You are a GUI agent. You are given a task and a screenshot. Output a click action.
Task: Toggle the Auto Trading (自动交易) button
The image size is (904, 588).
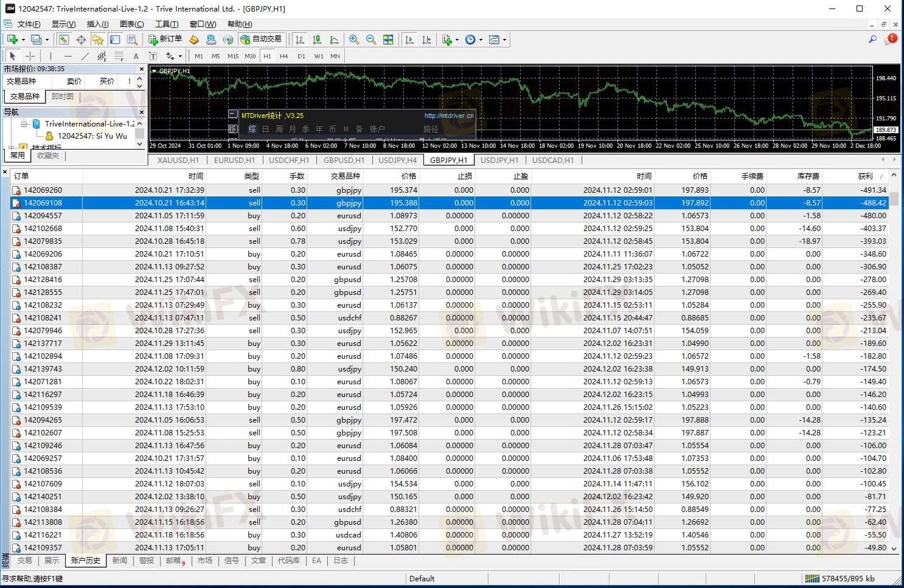coord(262,40)
